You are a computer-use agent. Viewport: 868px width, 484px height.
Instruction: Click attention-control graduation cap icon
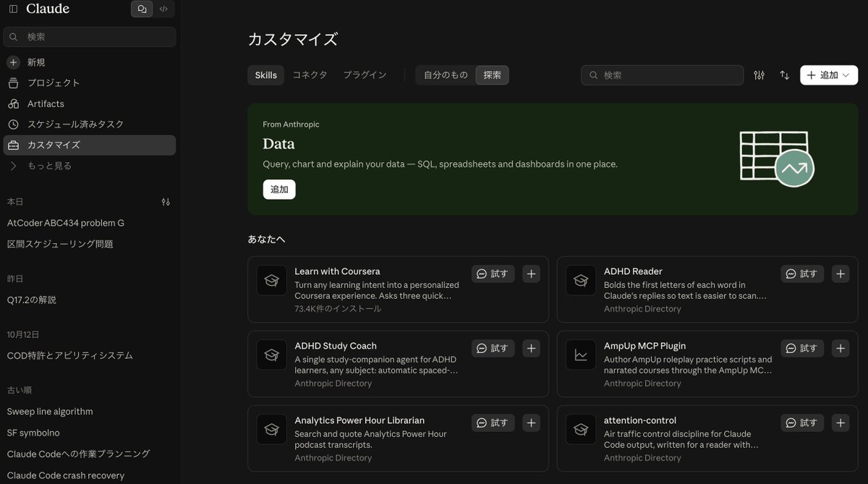click(581, 430)
